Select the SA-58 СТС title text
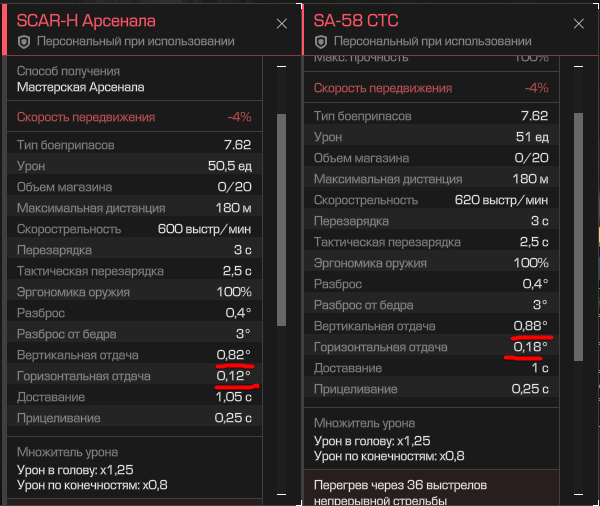Image resolution: width=600 pixels, height=506 pixels. click(356, 21)
